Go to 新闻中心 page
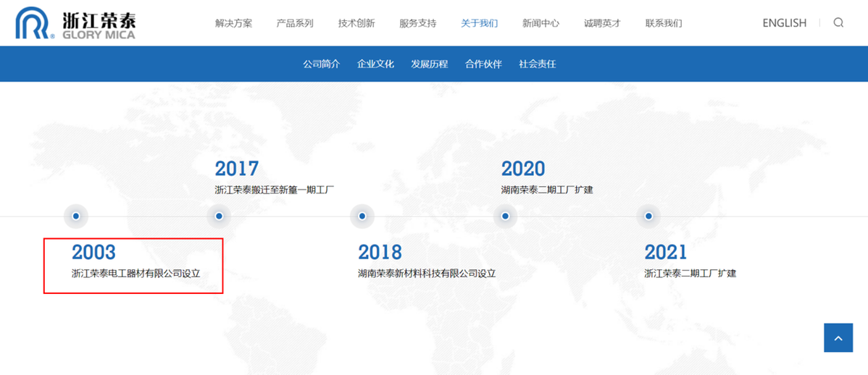 [541, 23]
